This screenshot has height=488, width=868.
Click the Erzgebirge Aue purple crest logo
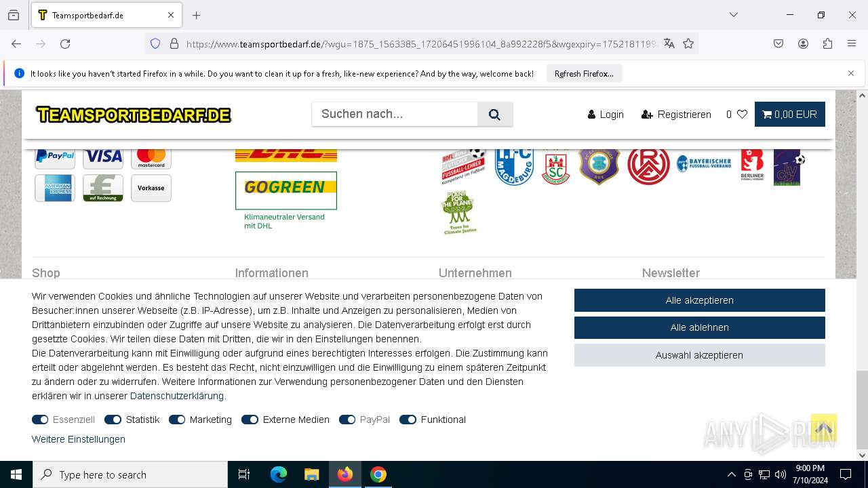[599, 166]
